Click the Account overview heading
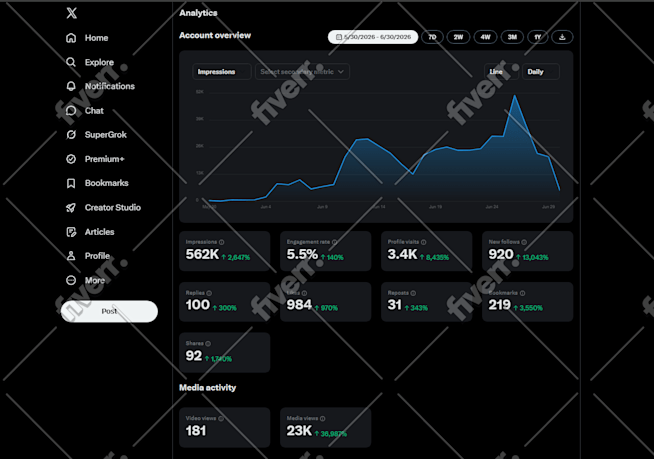The image size is (654, 459). pyautogui.click(x=215, y=35)
